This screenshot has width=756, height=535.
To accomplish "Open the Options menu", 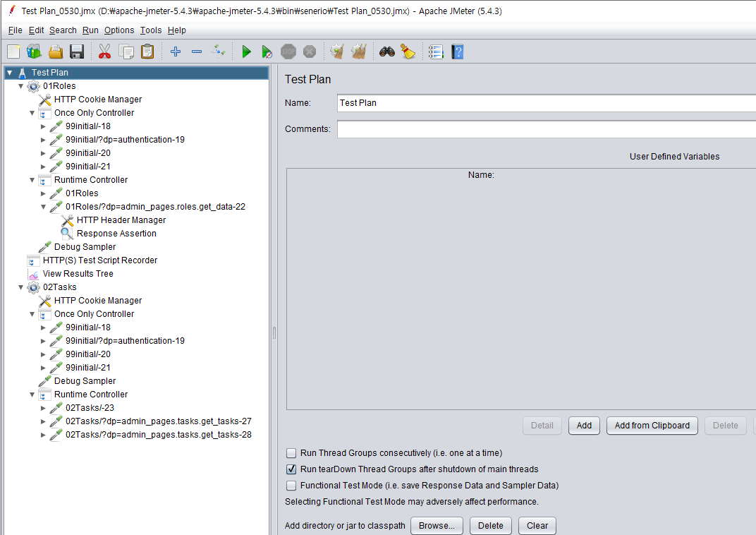I will pos(119,30).
